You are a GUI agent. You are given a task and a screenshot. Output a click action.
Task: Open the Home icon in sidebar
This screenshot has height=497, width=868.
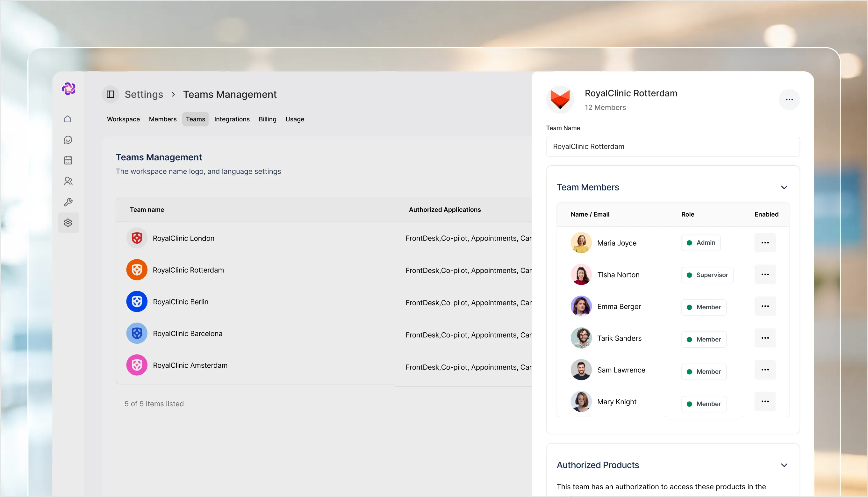(68, 119)
